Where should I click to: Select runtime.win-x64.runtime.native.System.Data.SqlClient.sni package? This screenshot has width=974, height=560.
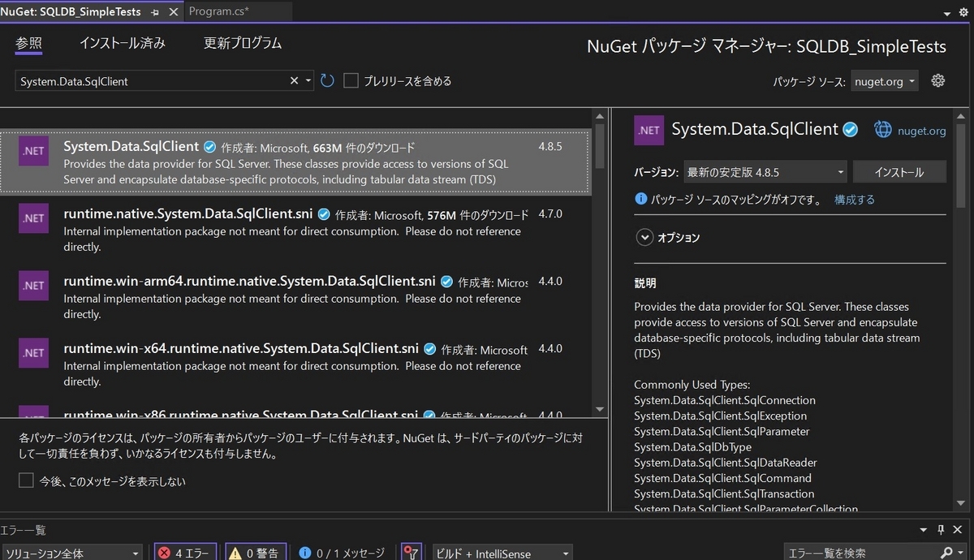point(295,364)
